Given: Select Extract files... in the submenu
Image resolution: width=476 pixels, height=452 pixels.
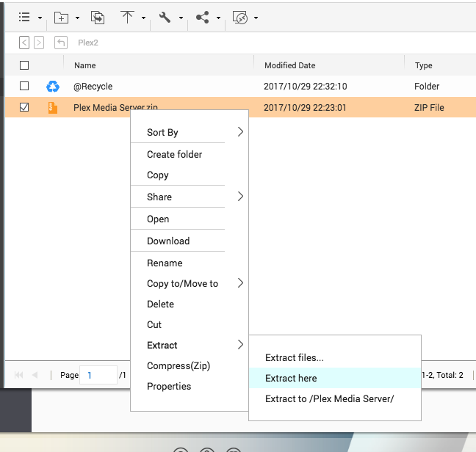Looking at the screenshot, I should 335,358.
